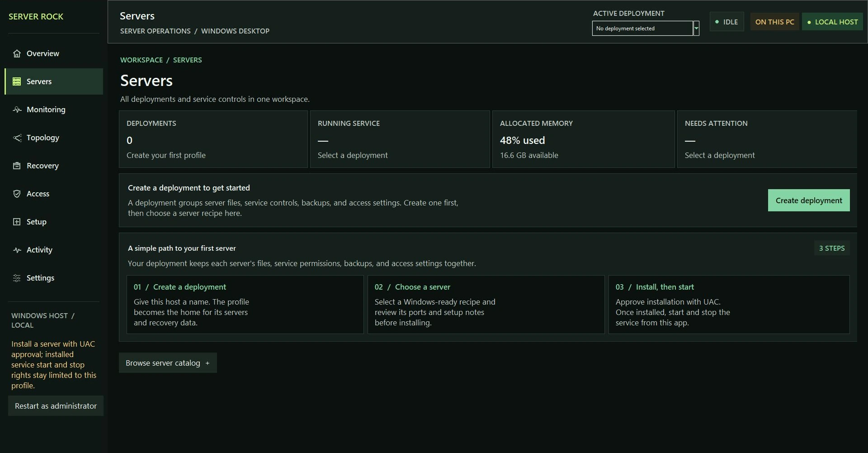The height and width of the screenshot is (453, 868).
Task: Click the Setup plus-box icon
Action: (x=17, y=222)
